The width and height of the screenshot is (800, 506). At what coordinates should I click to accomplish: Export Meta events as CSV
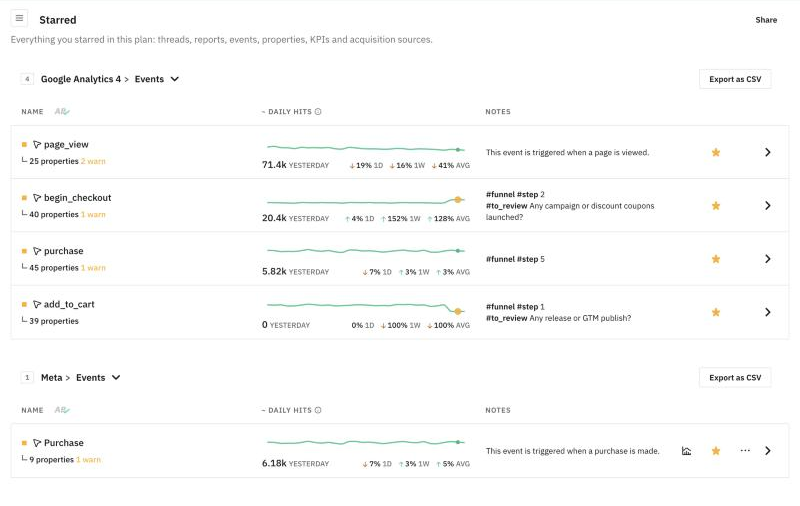point(735,377)
